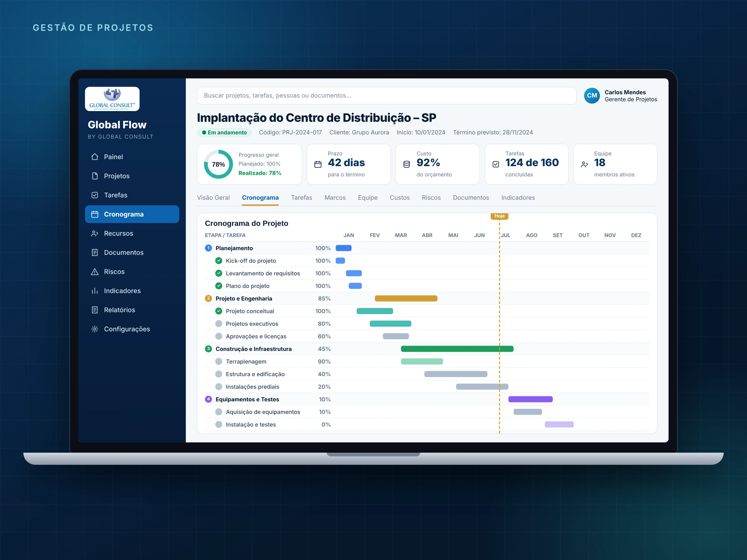Open the Marcos tab
Screen dimensions: 747x560
[335, 198]
